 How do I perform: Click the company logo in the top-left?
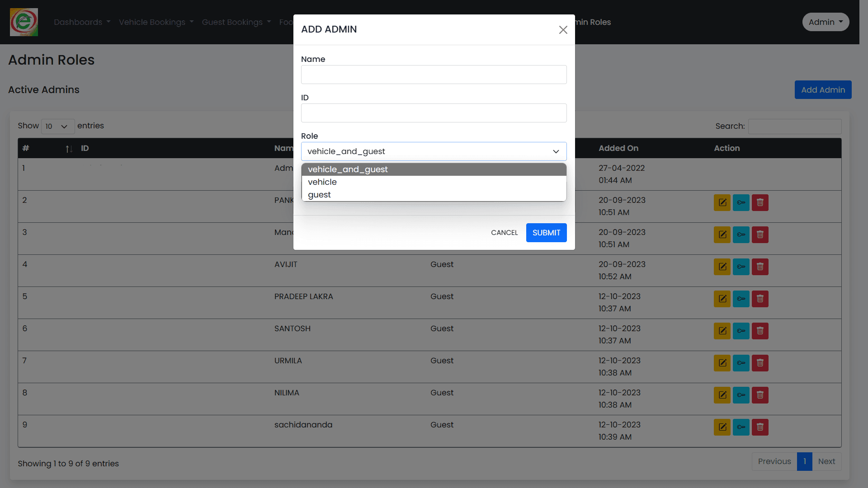click(x=24, y=22)
